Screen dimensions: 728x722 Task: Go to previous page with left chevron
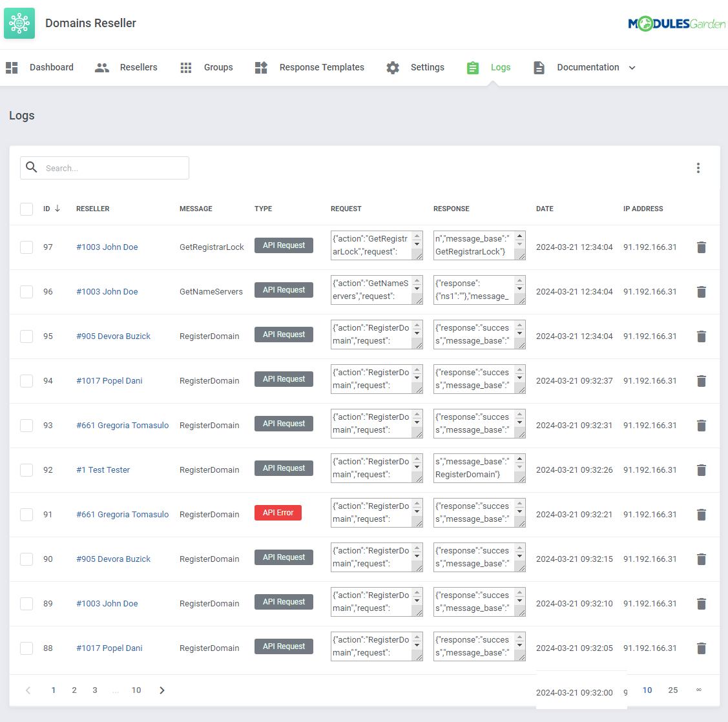[28, 690]
